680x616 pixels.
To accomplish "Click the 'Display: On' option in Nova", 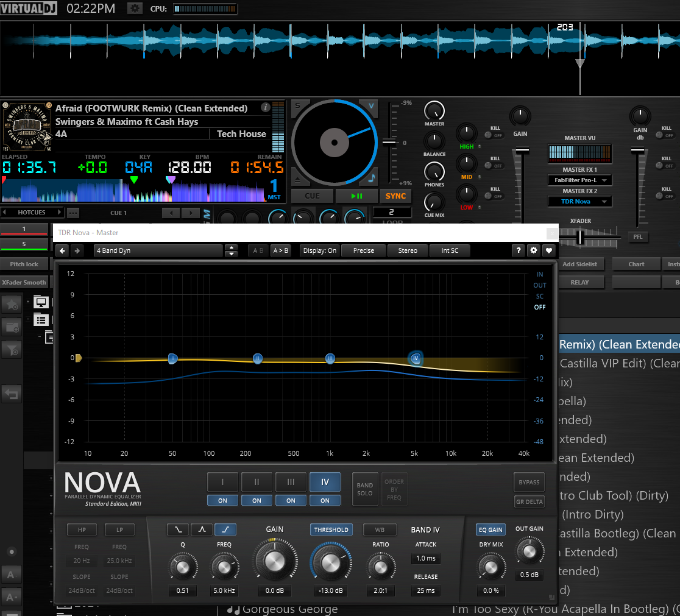I will coord(320,251).
